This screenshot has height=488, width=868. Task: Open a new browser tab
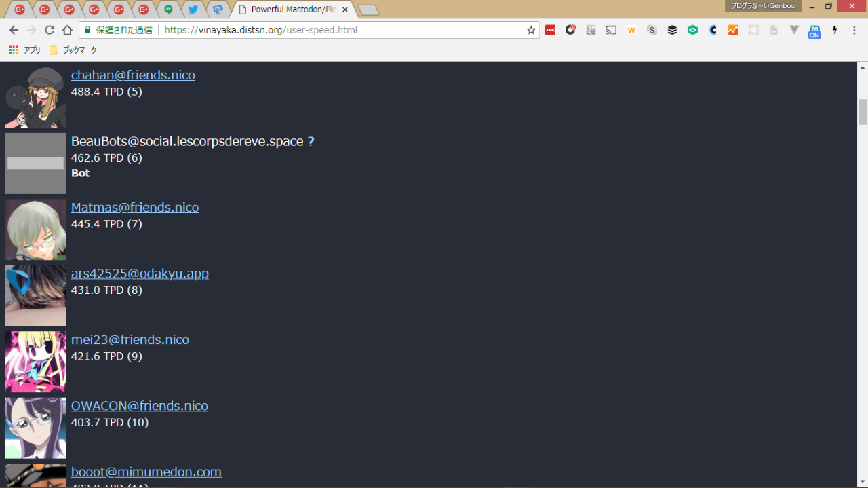[368, 10]
